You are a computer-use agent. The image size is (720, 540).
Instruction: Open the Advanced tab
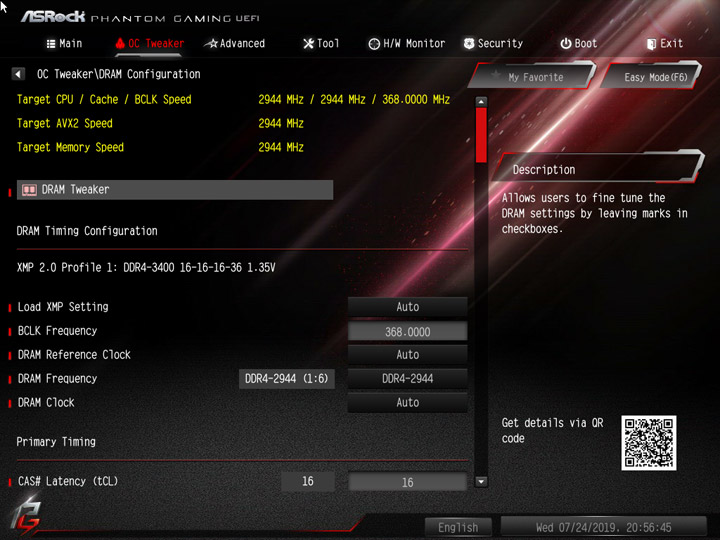(x=235, y=44)
